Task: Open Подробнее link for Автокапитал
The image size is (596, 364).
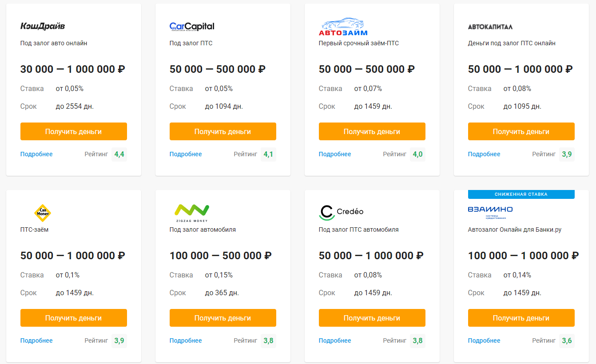Action: tap(484, 154)
